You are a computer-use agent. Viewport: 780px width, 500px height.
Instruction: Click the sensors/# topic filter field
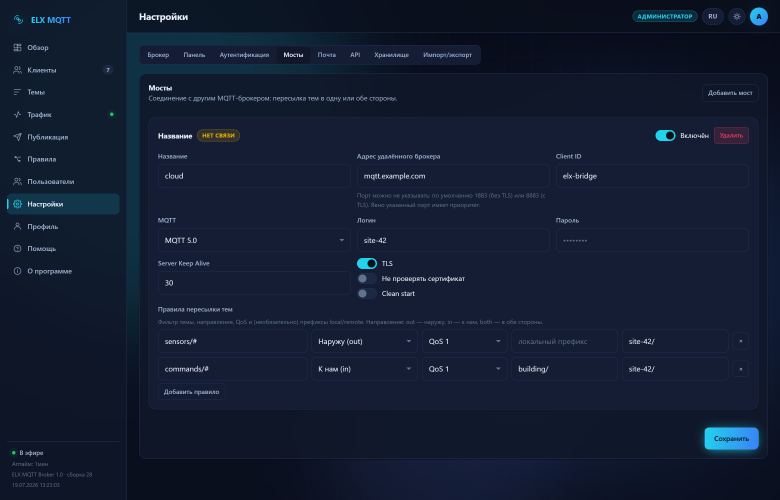(232, 341)
